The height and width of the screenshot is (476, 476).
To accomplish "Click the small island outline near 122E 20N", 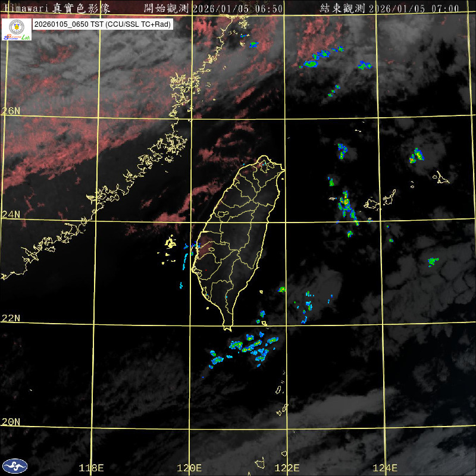I will click(283, 410).
